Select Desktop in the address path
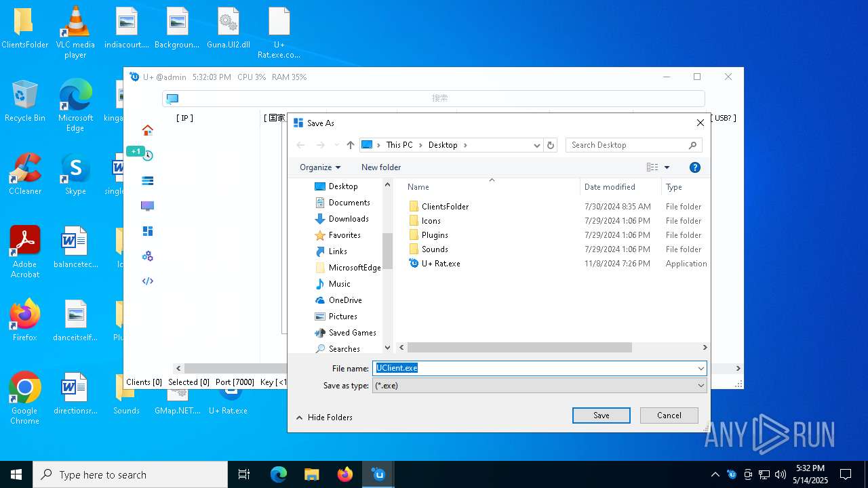868x488 pixels. [443, 145]
